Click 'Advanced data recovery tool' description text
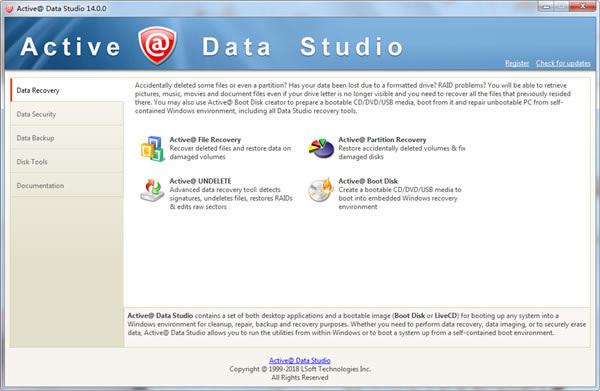This screenshot has width=600, height=391. tap(231, 198)
